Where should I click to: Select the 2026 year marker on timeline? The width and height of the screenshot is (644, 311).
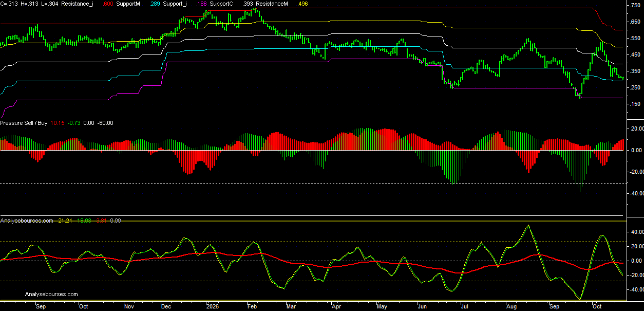(x=213, y=305)
